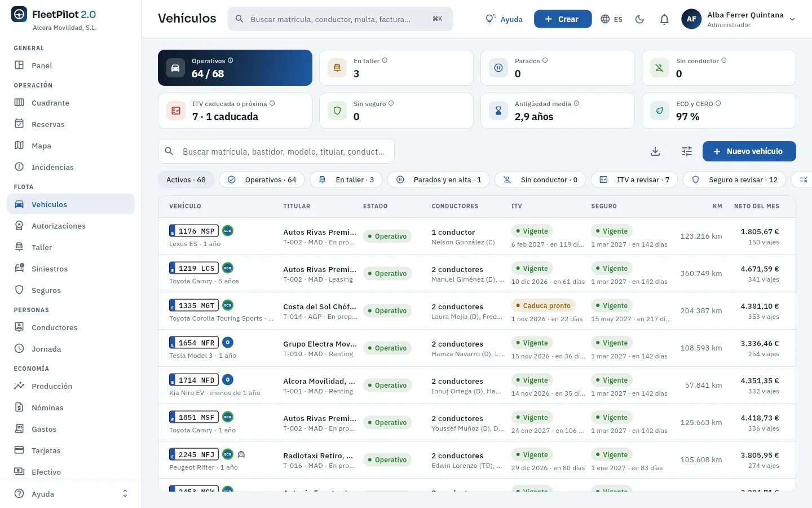Open Cuadrante in sidebar

pyautogui.click(x=70, y=103)
